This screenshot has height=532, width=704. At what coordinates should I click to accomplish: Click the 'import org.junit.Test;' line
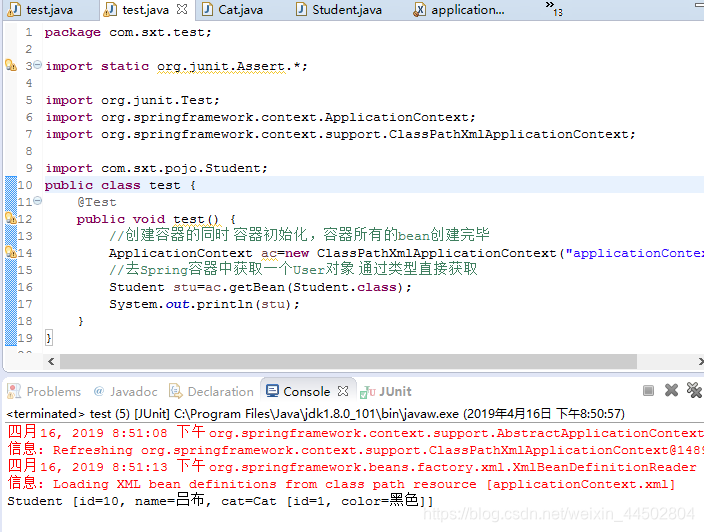(x=132, y=100)
